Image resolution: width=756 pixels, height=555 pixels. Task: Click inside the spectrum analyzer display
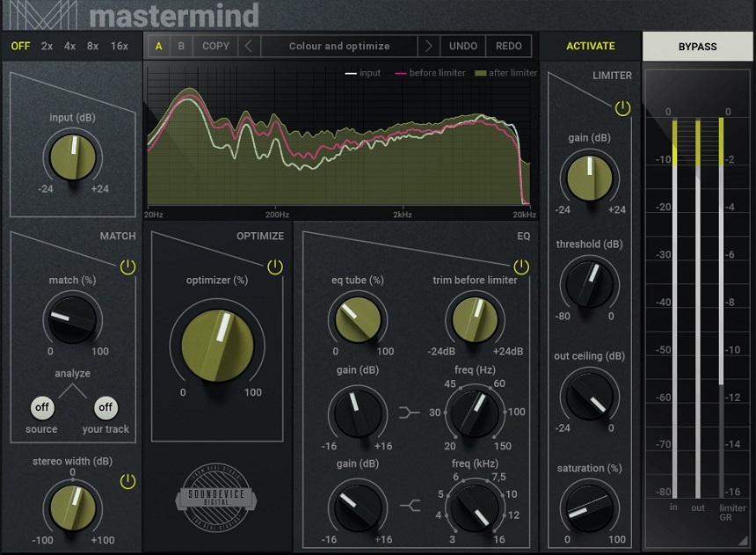tap(341, 141)
